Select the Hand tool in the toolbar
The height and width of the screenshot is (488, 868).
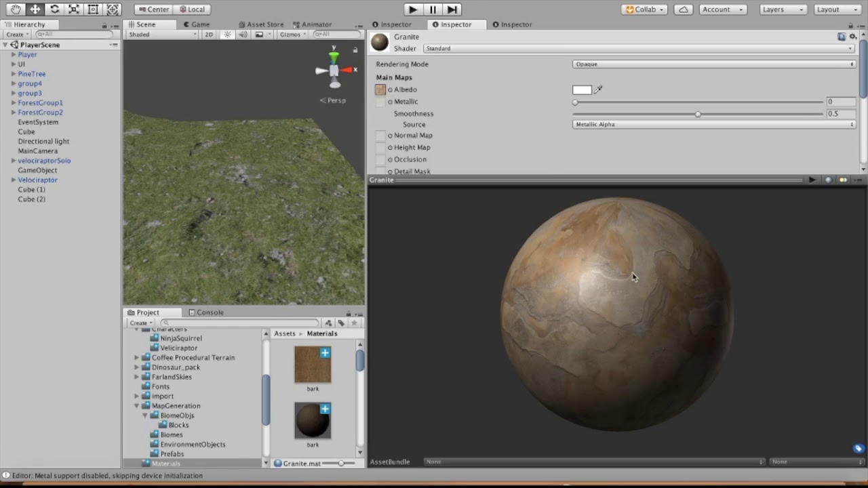(x=16, y=9)
